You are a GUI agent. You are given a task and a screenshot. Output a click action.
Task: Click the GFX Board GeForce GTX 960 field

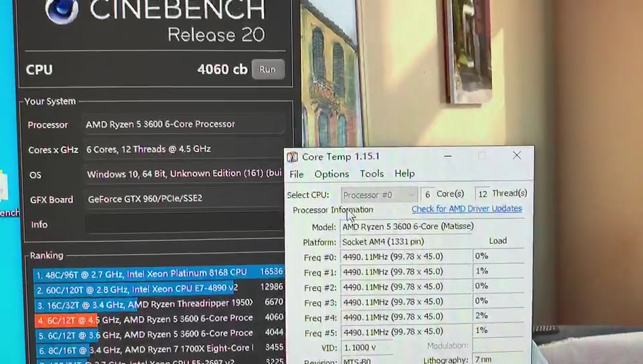182,199
